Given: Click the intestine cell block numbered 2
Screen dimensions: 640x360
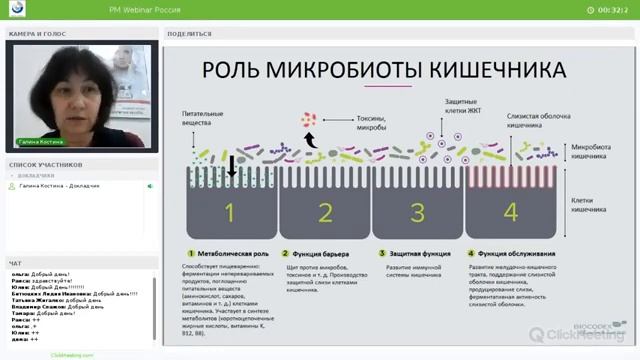Looking at the screenshot, I should (x=324, y=202).
